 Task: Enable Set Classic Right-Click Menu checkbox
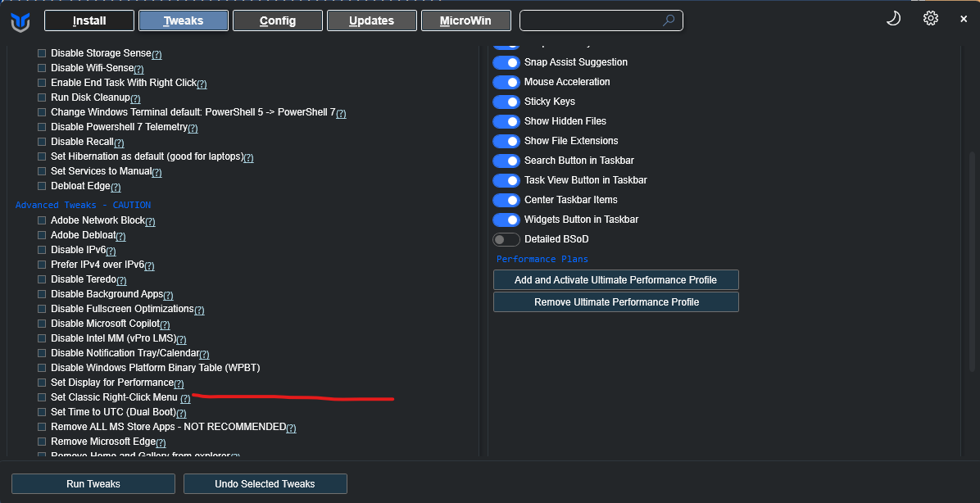(x=42, y=397)
